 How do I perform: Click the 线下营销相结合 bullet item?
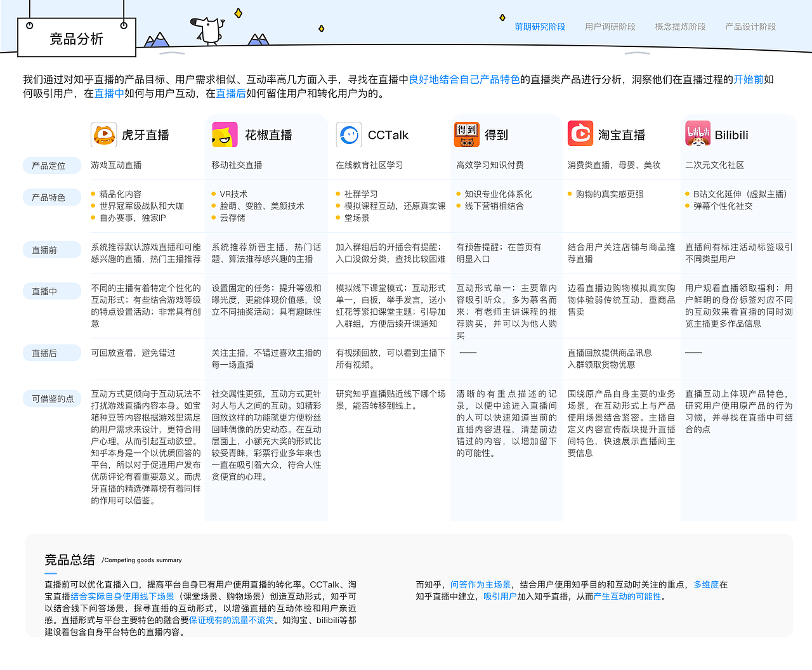tap(494, 206)
